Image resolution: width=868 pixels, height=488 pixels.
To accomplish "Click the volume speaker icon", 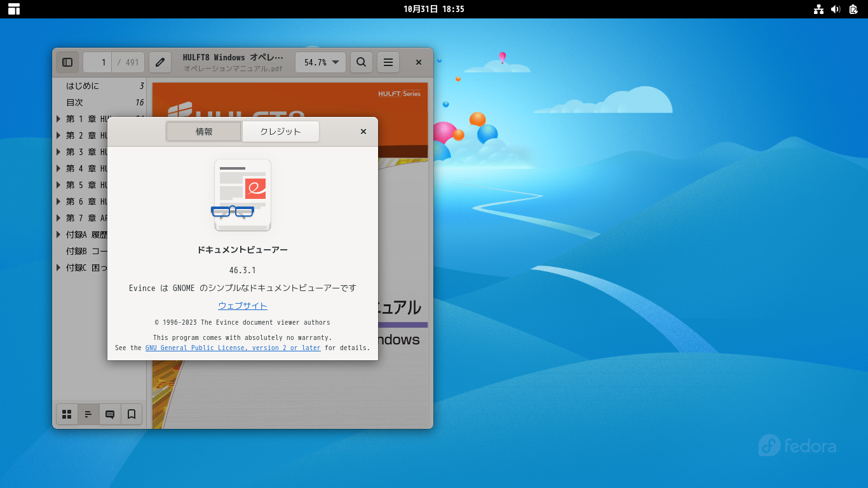I will (836, 9).
